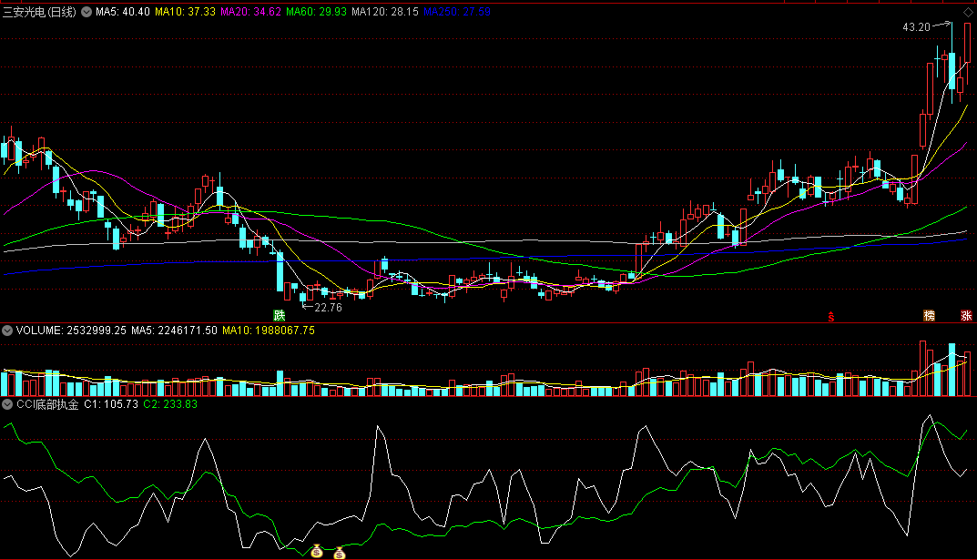Screen dimensions: 977x560
Task: Click the CCI底部执金 indicator name
Action: (x=47, y=404)
